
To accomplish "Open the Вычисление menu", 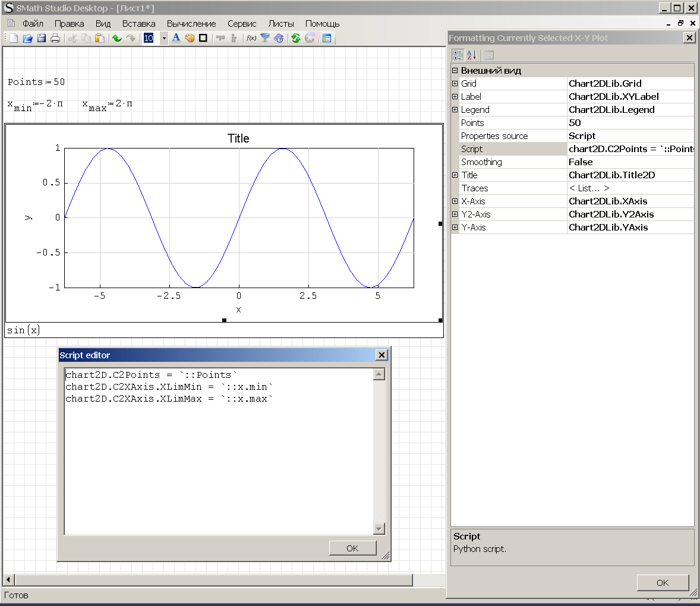I will (x=191, y=24).
